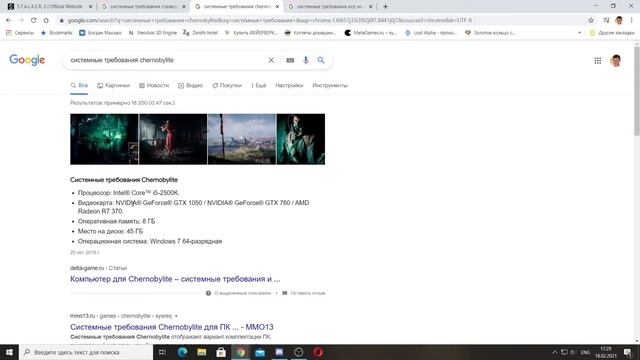Image resolution: width=640 pixels, height=360 pixels.
Task: Open the Chrome profile avatar in toolbar
Action: [619, 20]
